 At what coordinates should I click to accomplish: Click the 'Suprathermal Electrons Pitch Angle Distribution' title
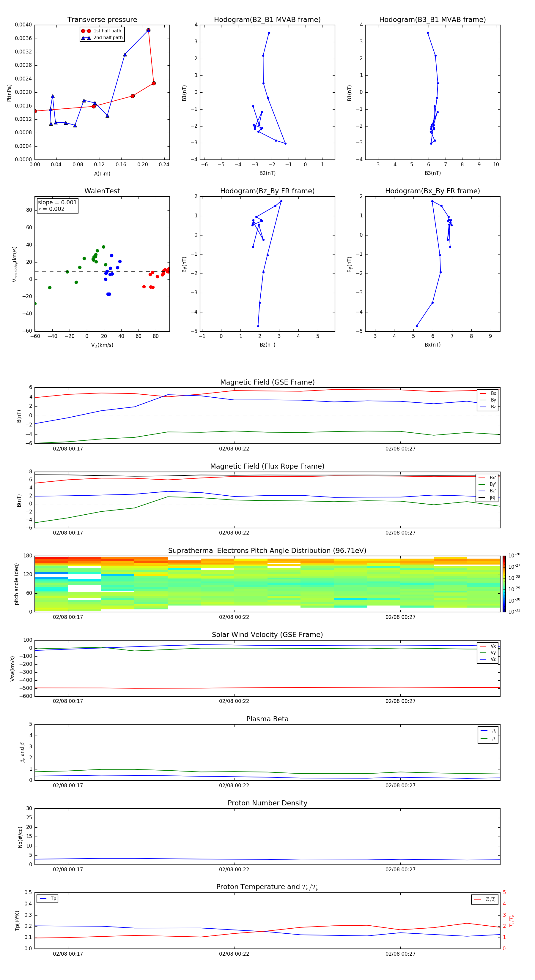click(267, 551)
